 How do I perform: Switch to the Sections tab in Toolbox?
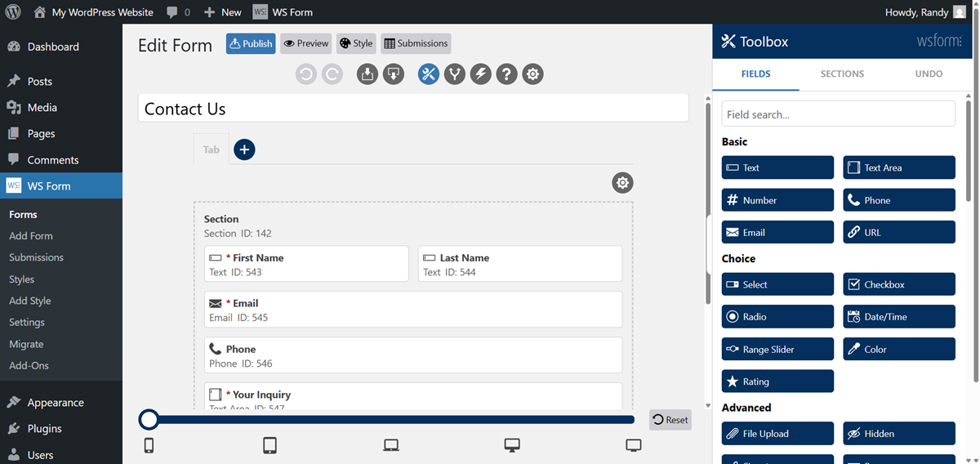(842, 74)
